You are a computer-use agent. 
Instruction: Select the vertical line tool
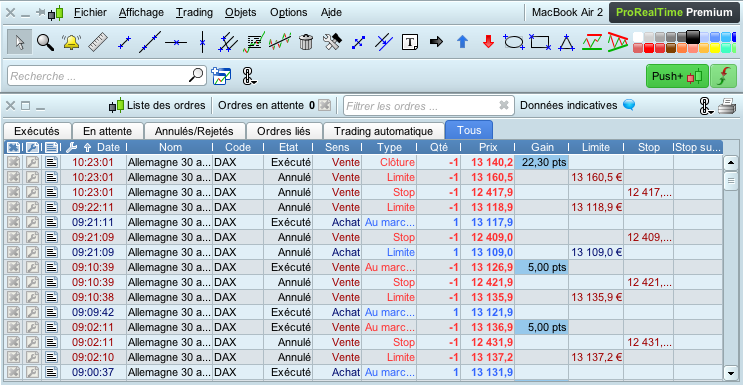[202, 42]
